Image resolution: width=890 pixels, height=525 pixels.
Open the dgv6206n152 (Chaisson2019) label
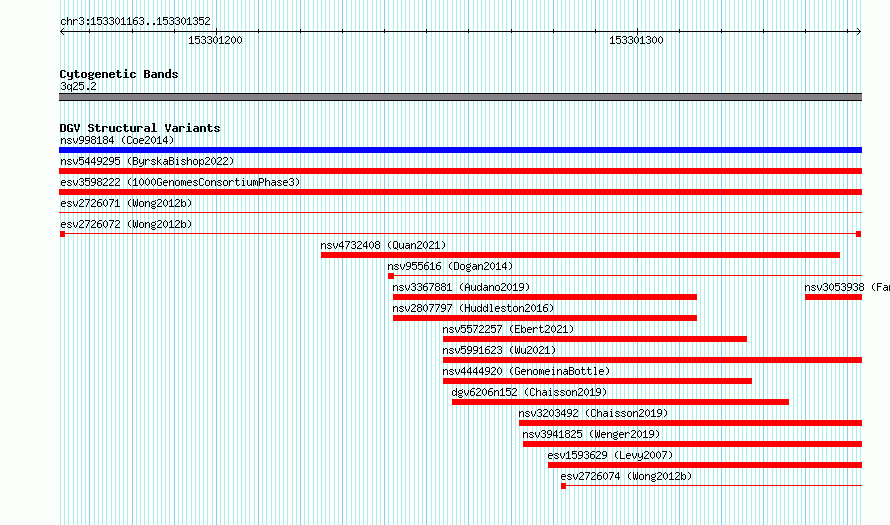[529, 392]
